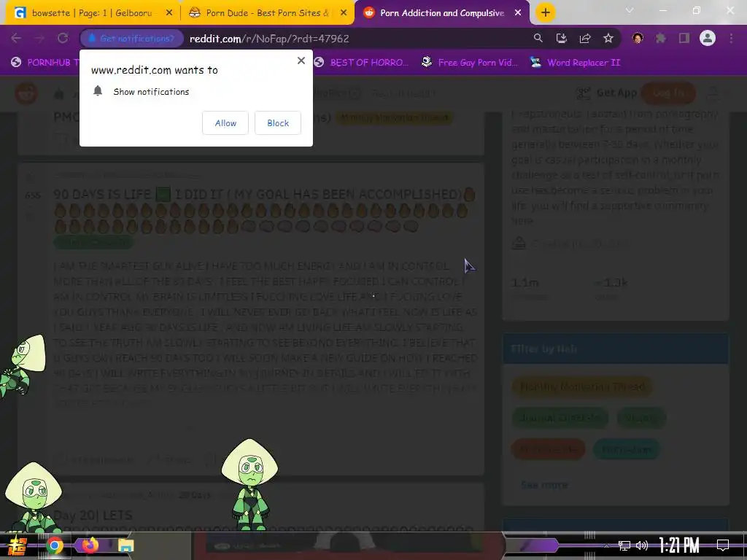Open the PORNHUB bookmark

pos(46,63)
